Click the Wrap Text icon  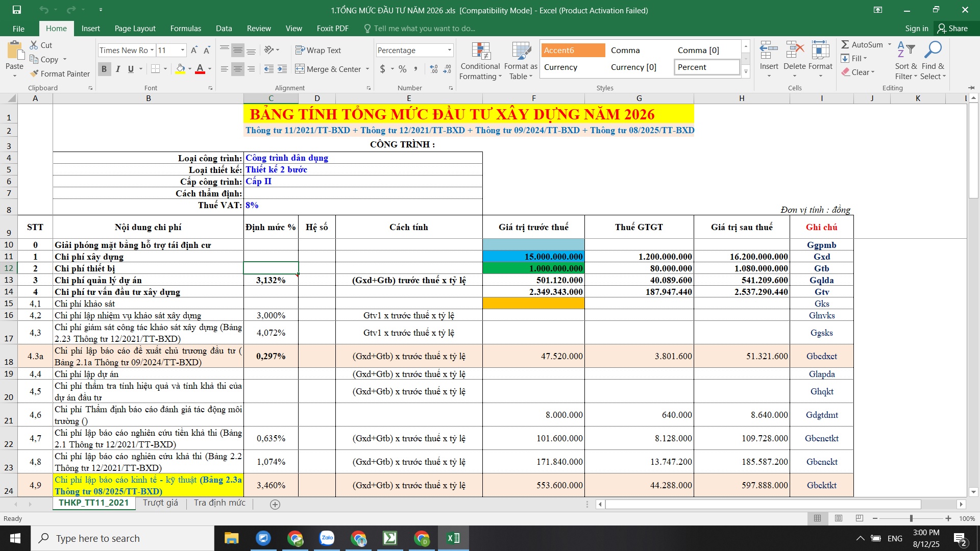[x=300, y=50]
